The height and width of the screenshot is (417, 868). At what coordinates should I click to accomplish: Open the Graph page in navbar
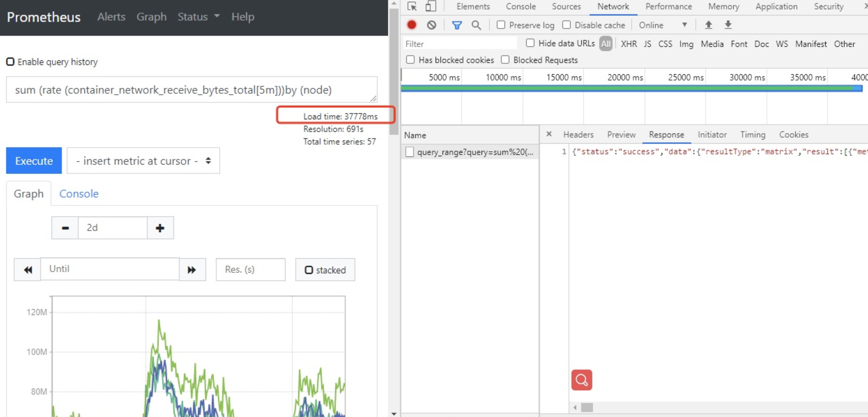tap(151, 17)
